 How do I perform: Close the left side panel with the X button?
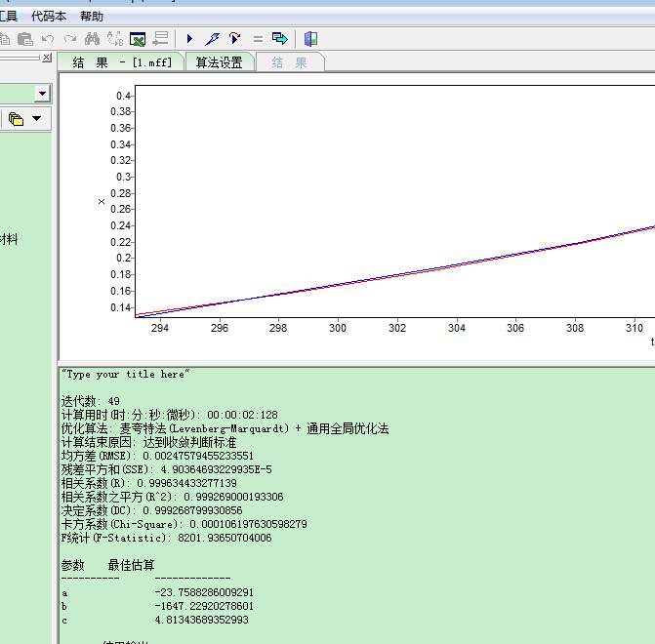47,58
